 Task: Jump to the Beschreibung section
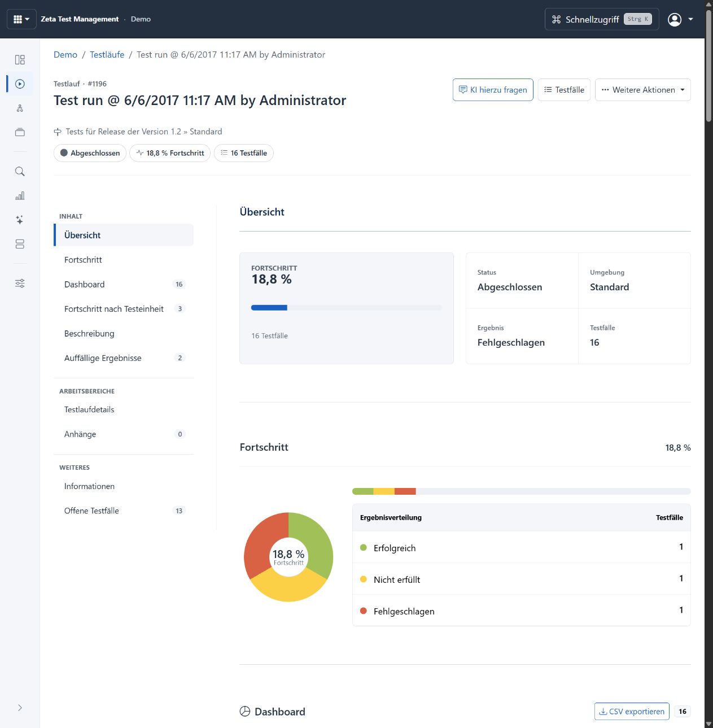tap(124, 333)
